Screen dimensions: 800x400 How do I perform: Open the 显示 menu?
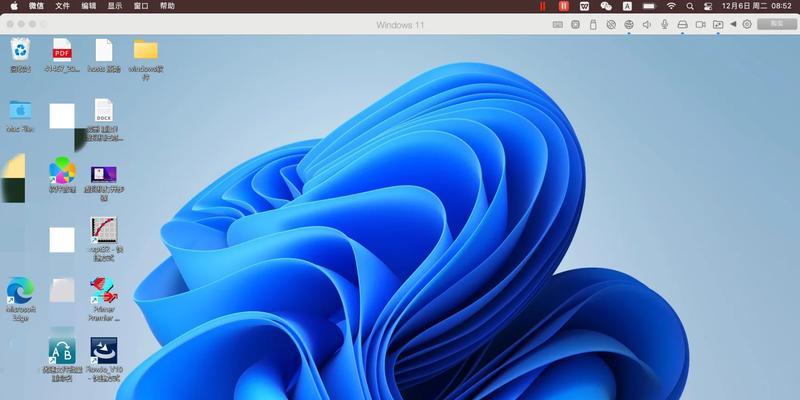click(x=115, y=6)
